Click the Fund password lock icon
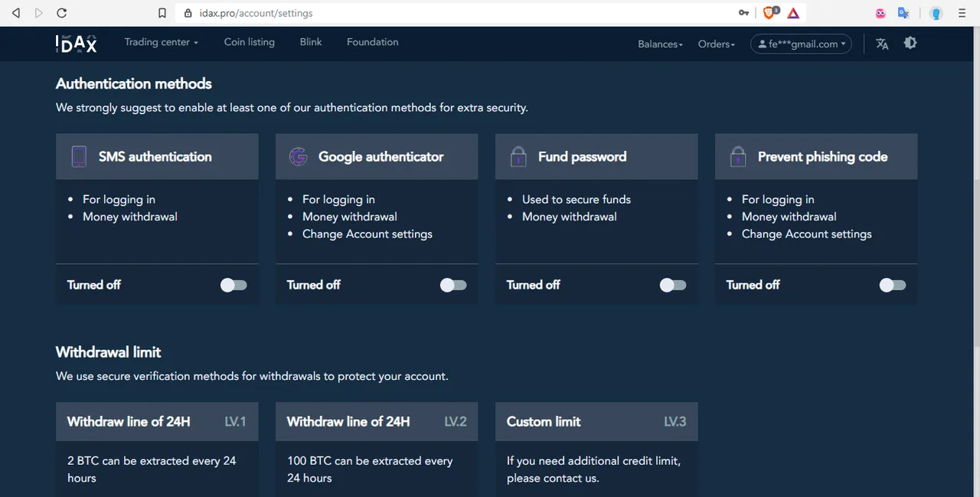This screenshot has width=980, height=497. click(x=518, y=156)
